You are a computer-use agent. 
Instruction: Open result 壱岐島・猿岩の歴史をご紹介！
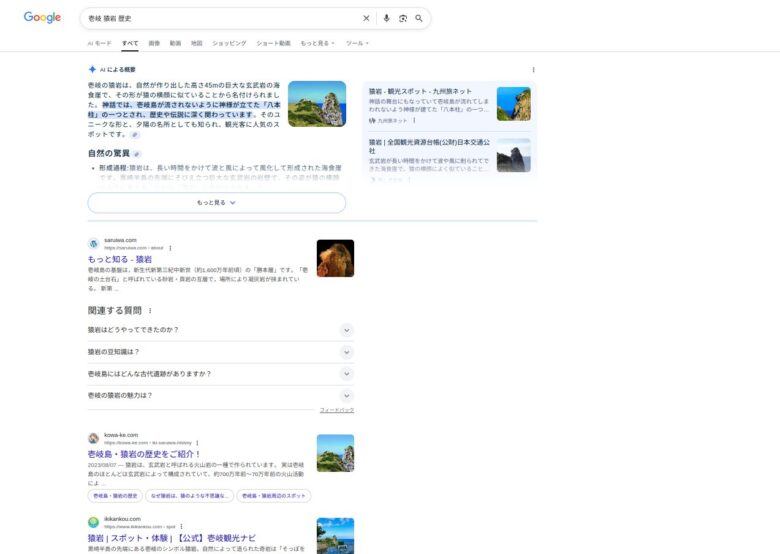click(x=144, y=454)
